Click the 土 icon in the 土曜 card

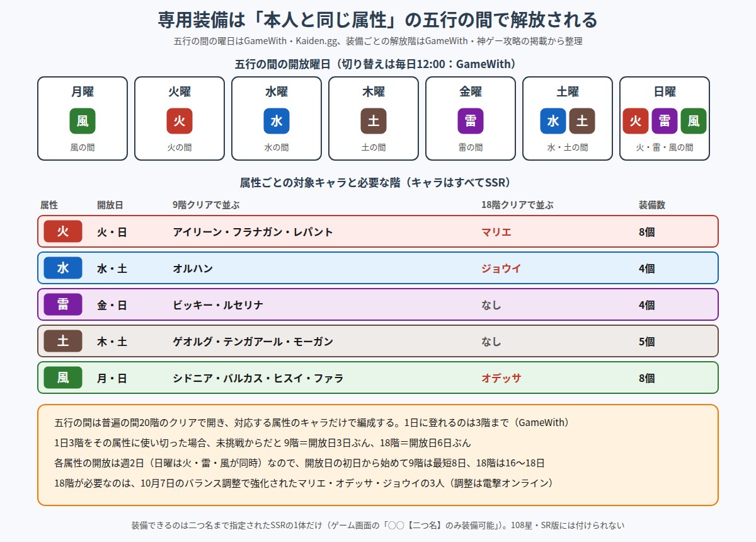[582, 121]
